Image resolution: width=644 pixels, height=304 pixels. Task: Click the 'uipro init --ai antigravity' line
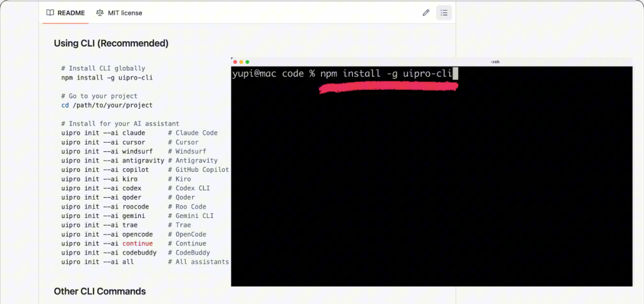113,161
